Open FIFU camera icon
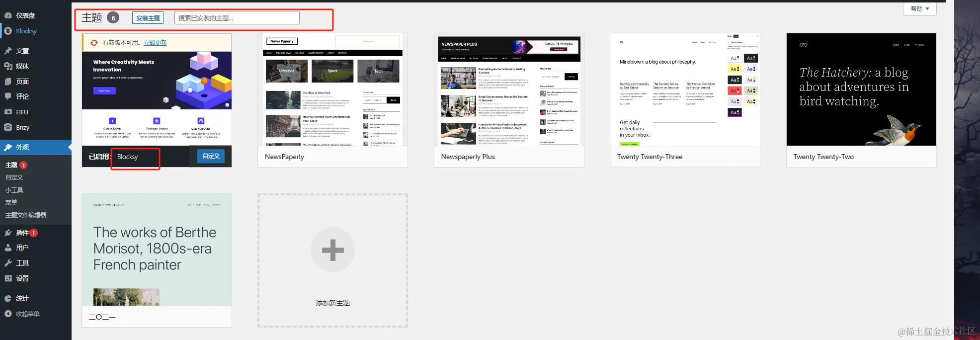 [8, 112]
